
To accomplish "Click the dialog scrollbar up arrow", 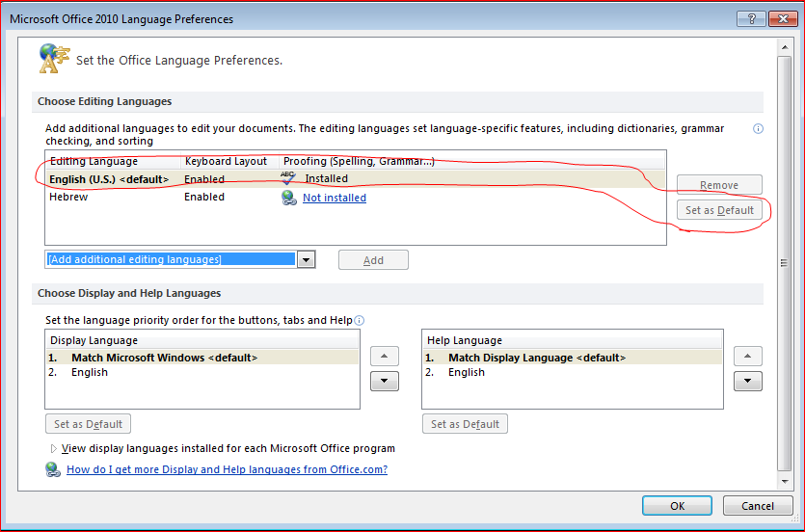I will point(785,48).
